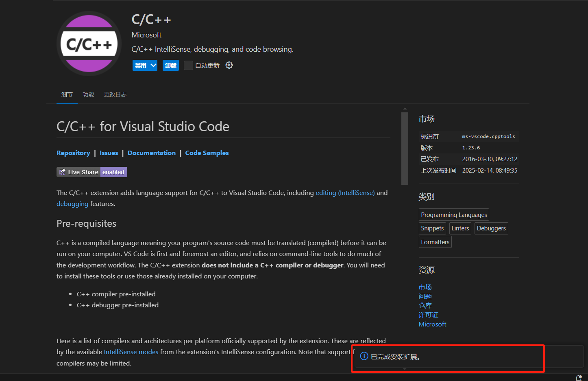The height and width of the screenshot is (381, 588).
Task: Click the 卸载 button
Action: tap(171, 65)
